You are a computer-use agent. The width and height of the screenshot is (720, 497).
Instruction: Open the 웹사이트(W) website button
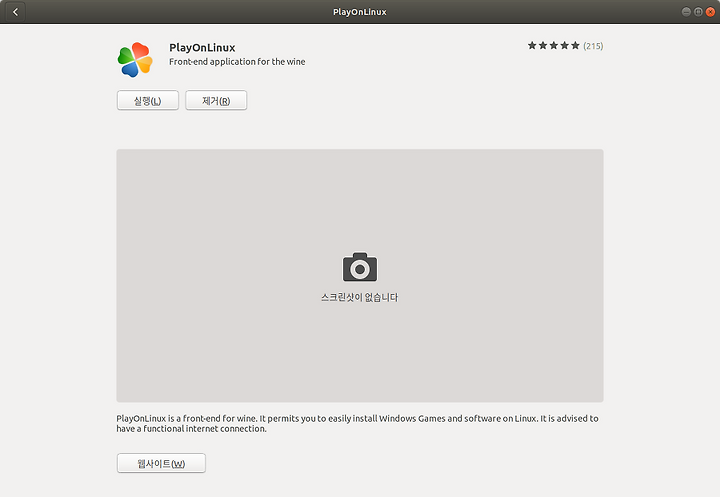pos(161,463)
